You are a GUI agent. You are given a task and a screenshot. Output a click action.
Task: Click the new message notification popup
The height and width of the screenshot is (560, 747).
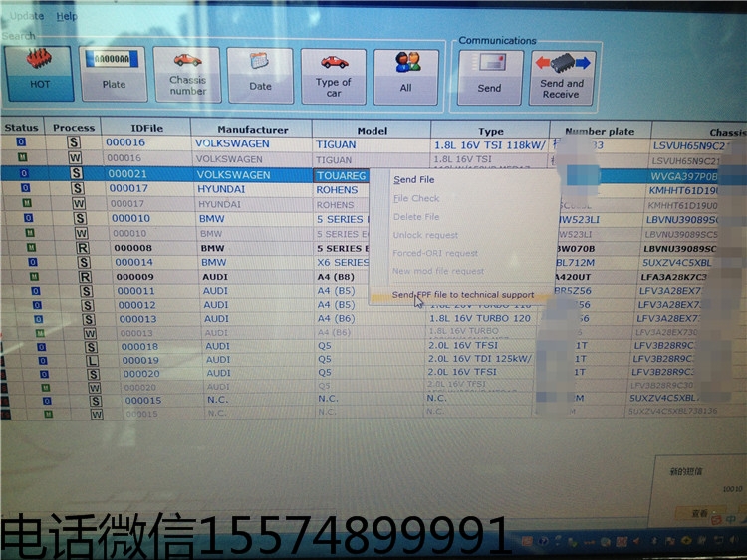[x=700, y=491]
